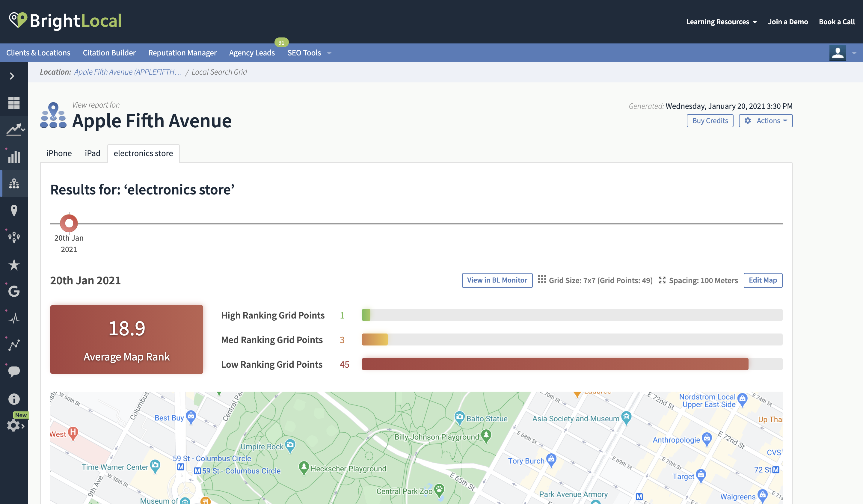863x504 pixels.
Task: Open the pulse activity sidebar icon
Action: click(14, 319)
